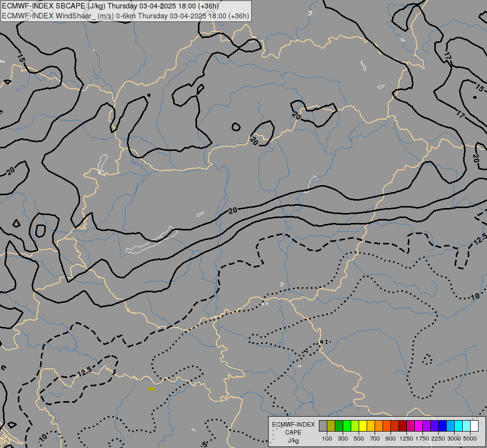Click the ECMWF-INDEX WindShear 0-6km title line
487x448 pixels.
coord(125,15)
